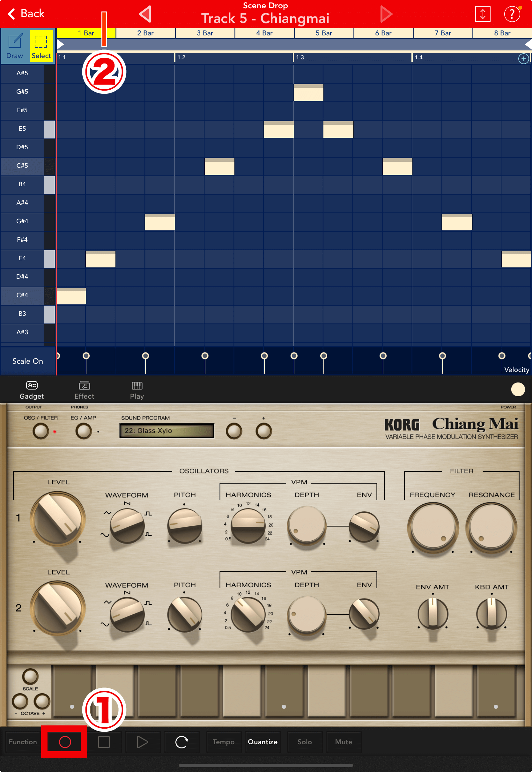Open the Effect panel tab
The height and width of the screenshot is (772, 532).
pyautogui.click(x=84, y=390)
